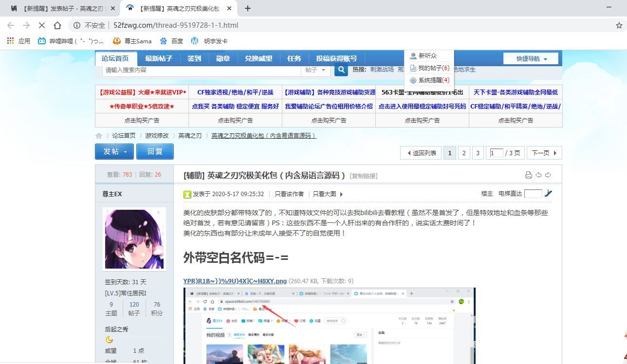Open the 帖子 search type dropdown

(x=315, y=70)
